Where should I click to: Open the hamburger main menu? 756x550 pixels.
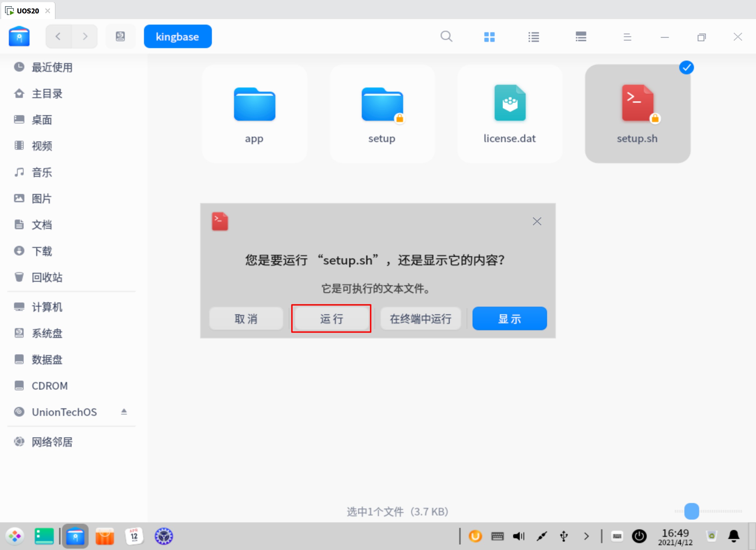click(x=627, y=37)
